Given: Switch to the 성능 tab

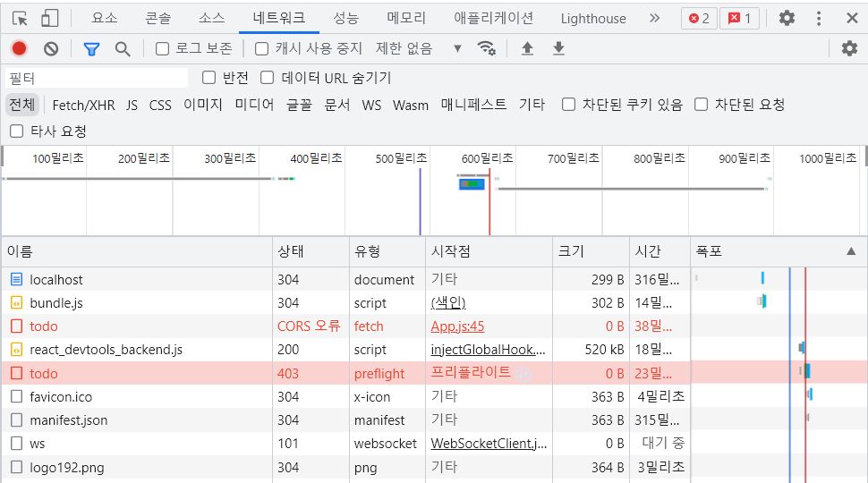Looking at the screenshot, I should coord(346,18).
